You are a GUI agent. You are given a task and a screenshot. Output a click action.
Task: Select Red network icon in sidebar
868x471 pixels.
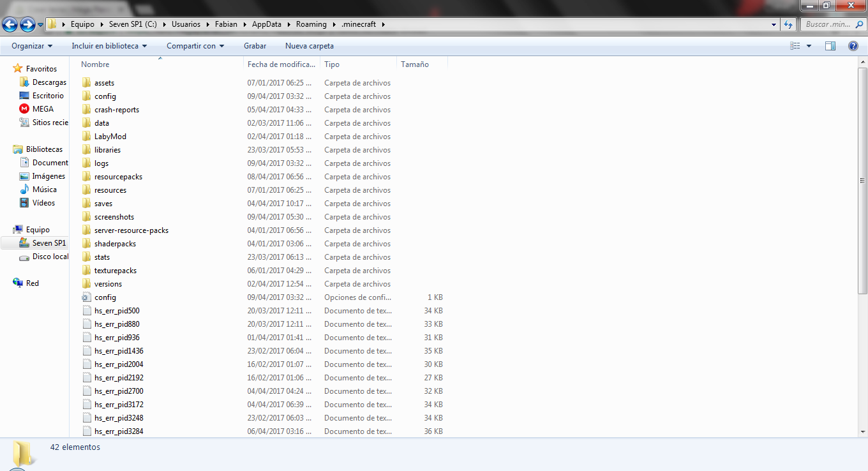[18, 283]
